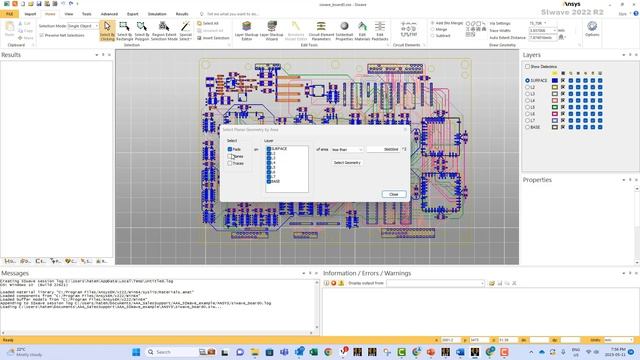The image size is (640, 360).
Task: Click Paste in Clipboard group
Action: pos(9,30)
